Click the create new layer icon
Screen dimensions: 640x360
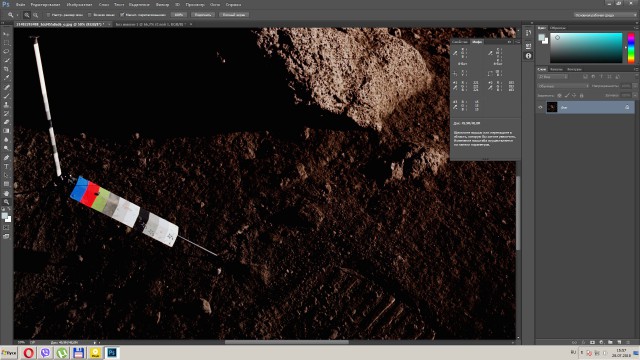coord(619,342)
